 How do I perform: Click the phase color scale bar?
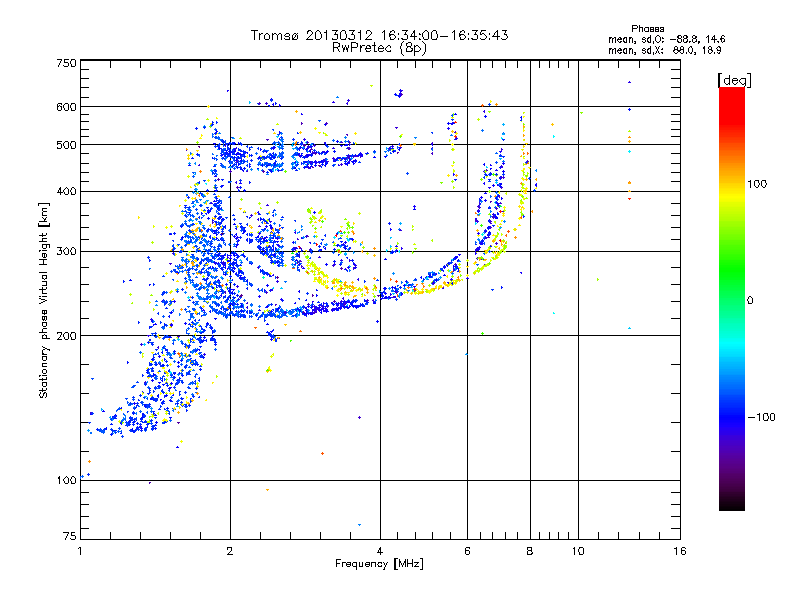pos(732,299)
